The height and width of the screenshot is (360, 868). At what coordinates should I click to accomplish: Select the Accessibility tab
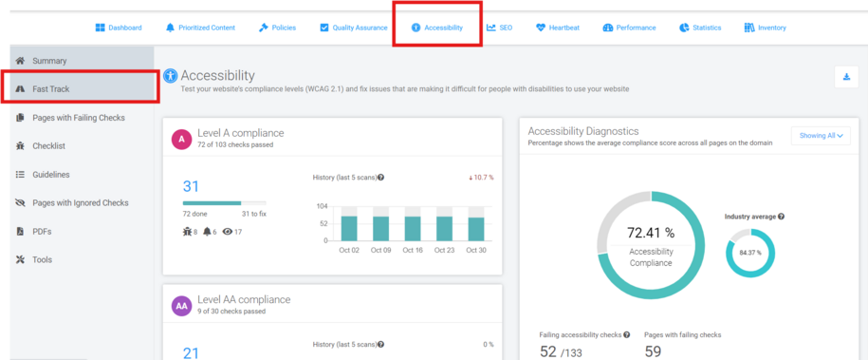[437, 28]
